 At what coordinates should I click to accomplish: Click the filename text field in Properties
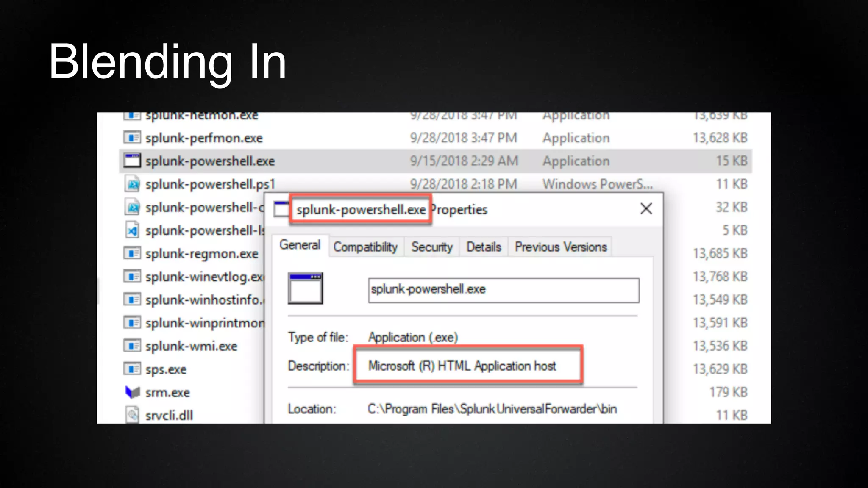pyautogui.click(x=503, y=290)
